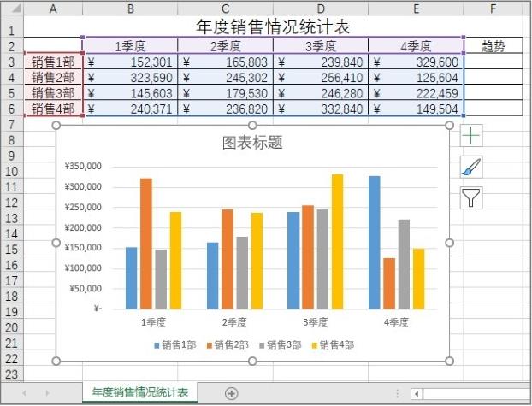Screen dimensions: 532x406
Task: Click the chart top-right resize handle
Action: 449,126
